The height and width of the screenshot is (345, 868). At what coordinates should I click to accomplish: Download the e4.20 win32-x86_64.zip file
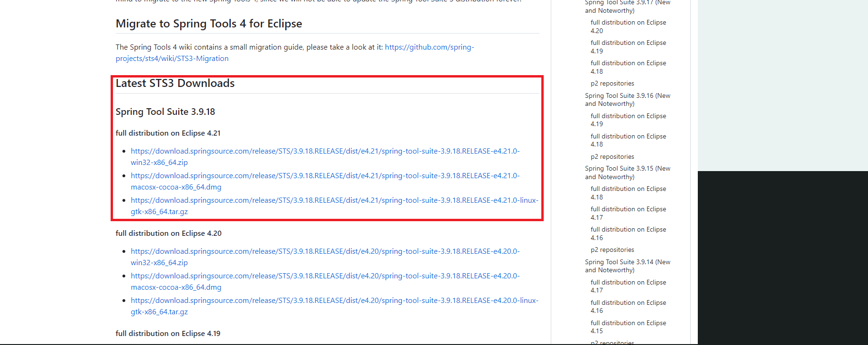coord(325,257)
